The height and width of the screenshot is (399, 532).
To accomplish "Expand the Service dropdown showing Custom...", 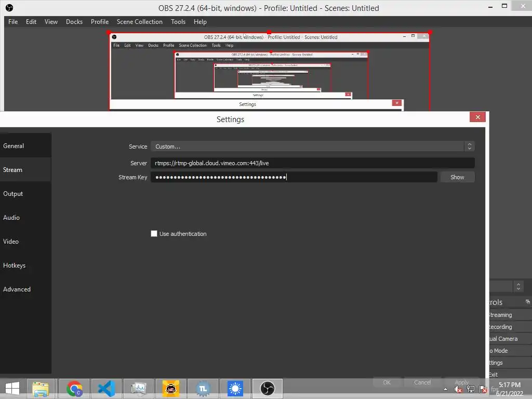I will [x=312, y=147].
